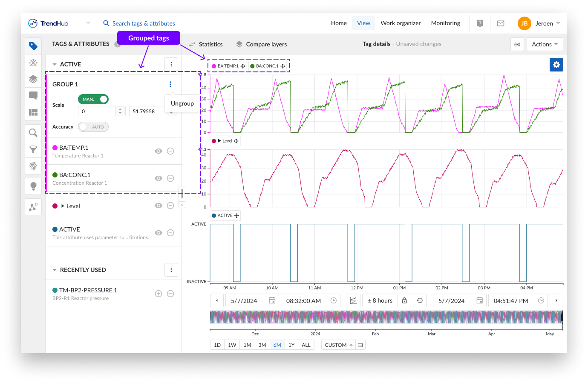The height and width of the screenshot is (383, 588).
Task: Click the blue chart settings gear
Action: (x=556, y=65)
